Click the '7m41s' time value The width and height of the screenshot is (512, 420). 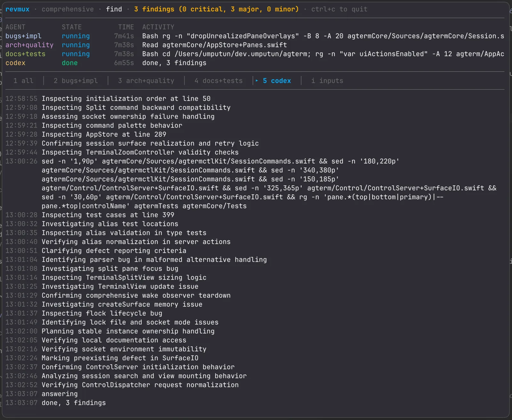pos(124,36)
